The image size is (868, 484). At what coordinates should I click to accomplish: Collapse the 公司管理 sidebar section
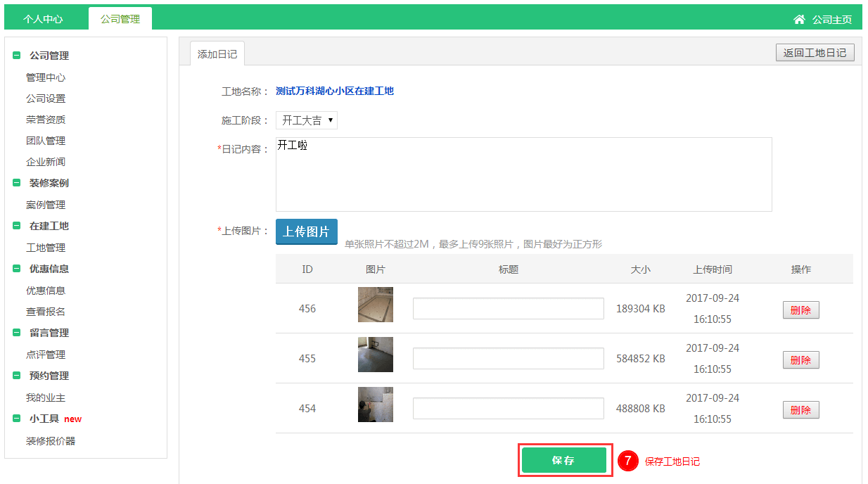(17, 56)
